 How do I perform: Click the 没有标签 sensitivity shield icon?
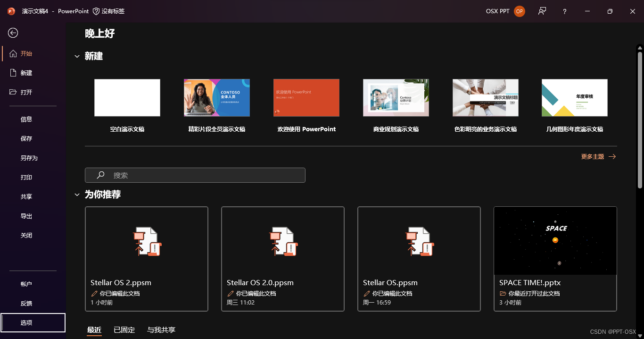point(96,11)
